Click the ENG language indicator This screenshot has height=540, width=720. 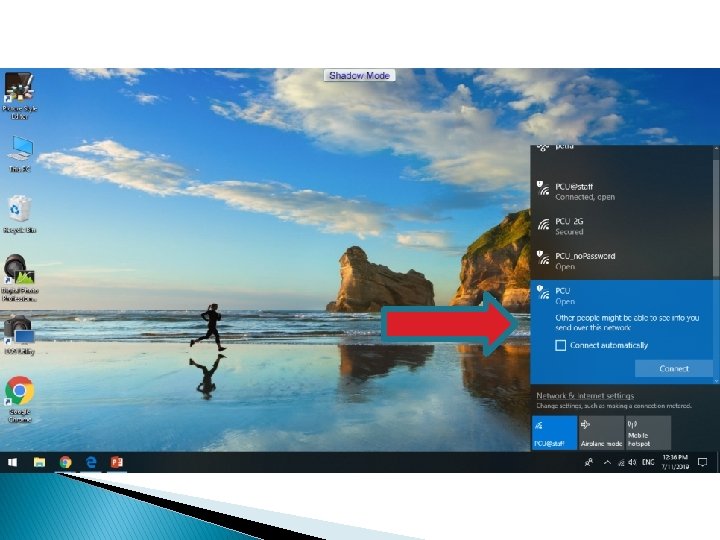coord(648,462)
